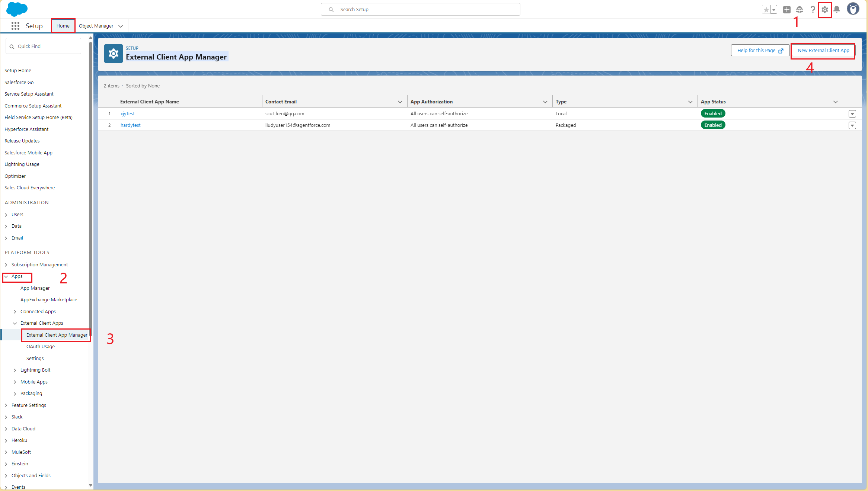Open Contact Email column menu
Image resolution: width=868 pixels, height=491 pixels.
coord(400,102)
